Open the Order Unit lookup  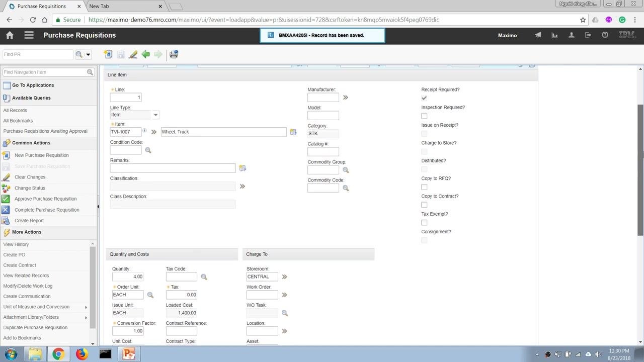pyautogui.click(x=150, y=295)
